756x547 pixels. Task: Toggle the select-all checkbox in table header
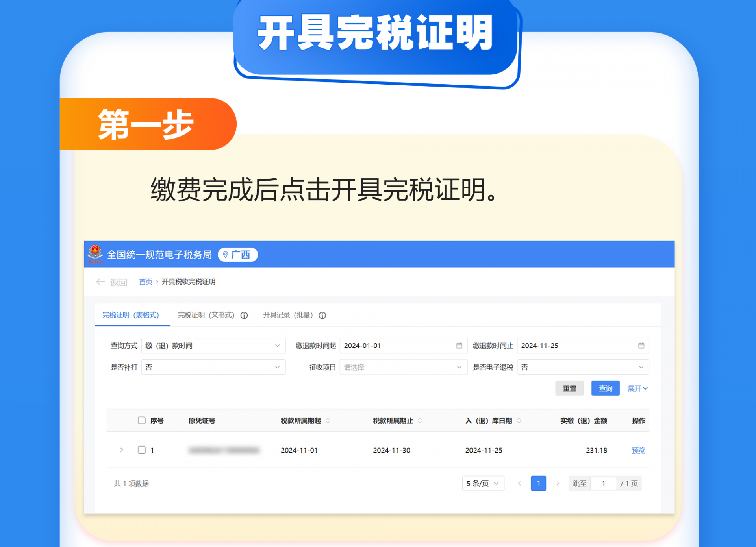coord(141,420)
